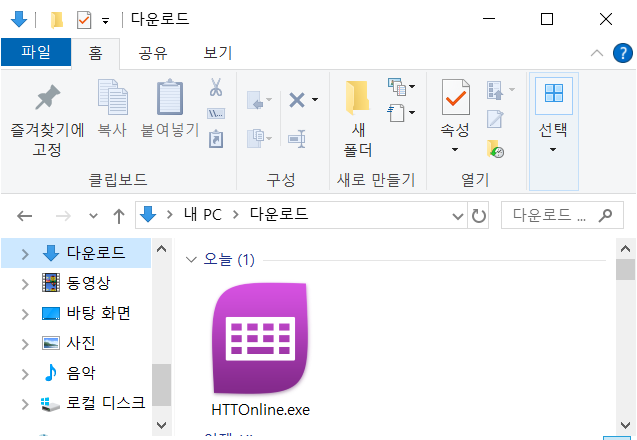Click the Easy access icon
This screenshot has width=637, height=440.
tap(397, 113)
